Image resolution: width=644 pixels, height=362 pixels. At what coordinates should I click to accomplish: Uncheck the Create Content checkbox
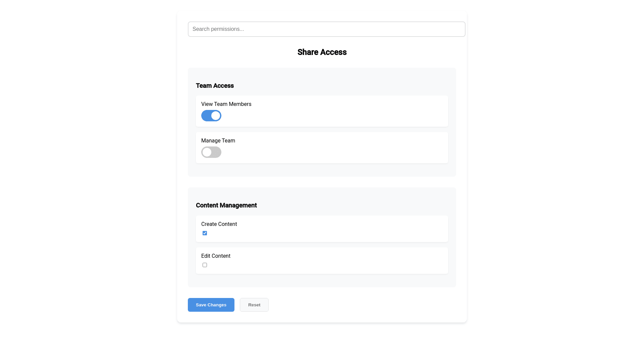coord(205,233)
